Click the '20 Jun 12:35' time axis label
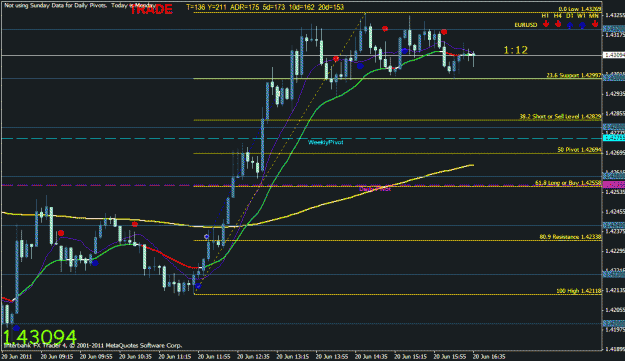The image size is (625, 361). [x=253, y=356]
